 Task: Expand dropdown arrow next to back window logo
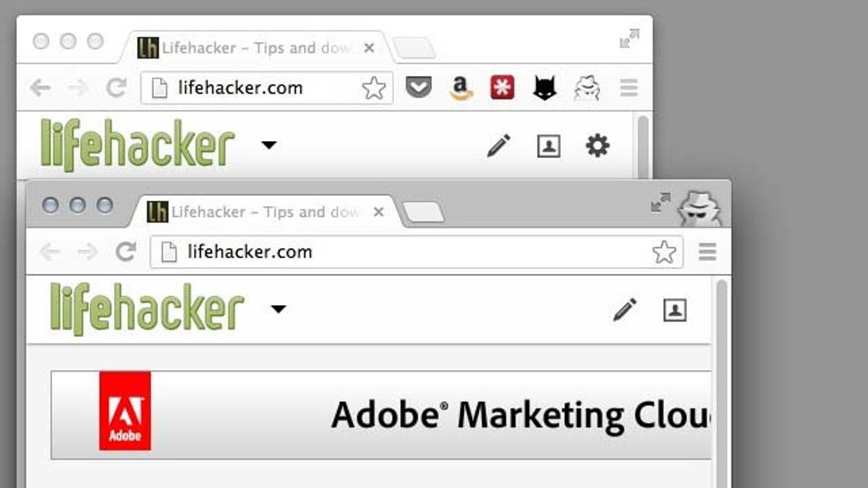(268, 145)
